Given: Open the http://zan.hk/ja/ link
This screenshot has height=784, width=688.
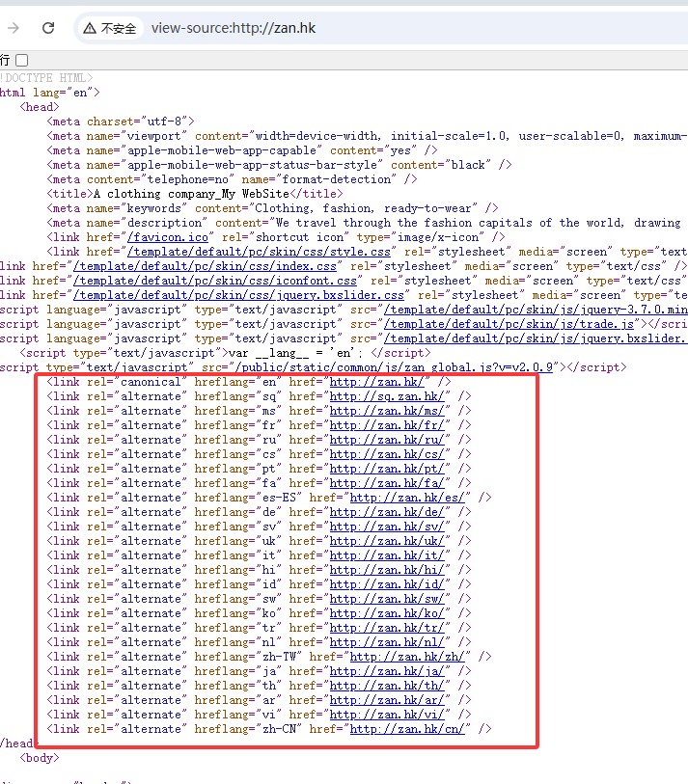Looking at the screenshot, I should click(x=387, y=672).
